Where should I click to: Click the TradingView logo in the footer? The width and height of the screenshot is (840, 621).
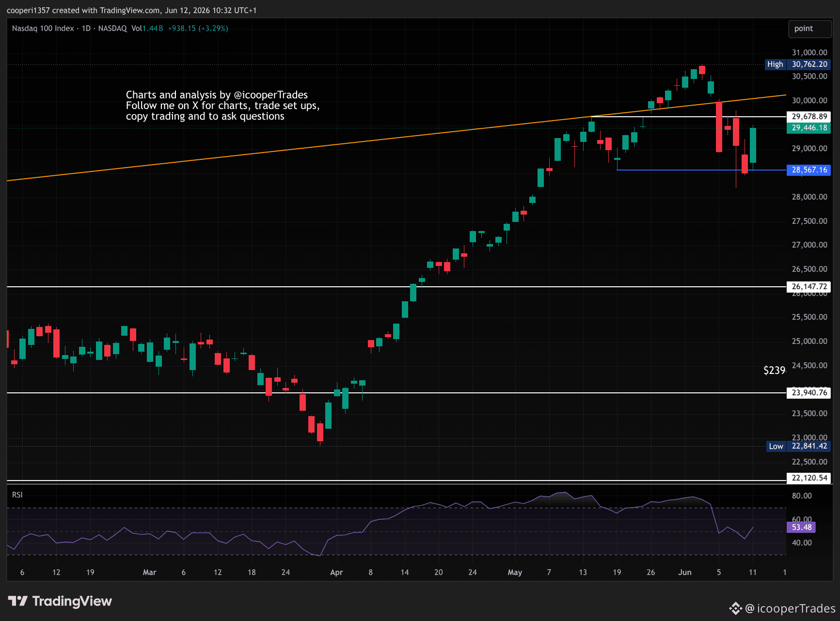[x=60, y=601]
